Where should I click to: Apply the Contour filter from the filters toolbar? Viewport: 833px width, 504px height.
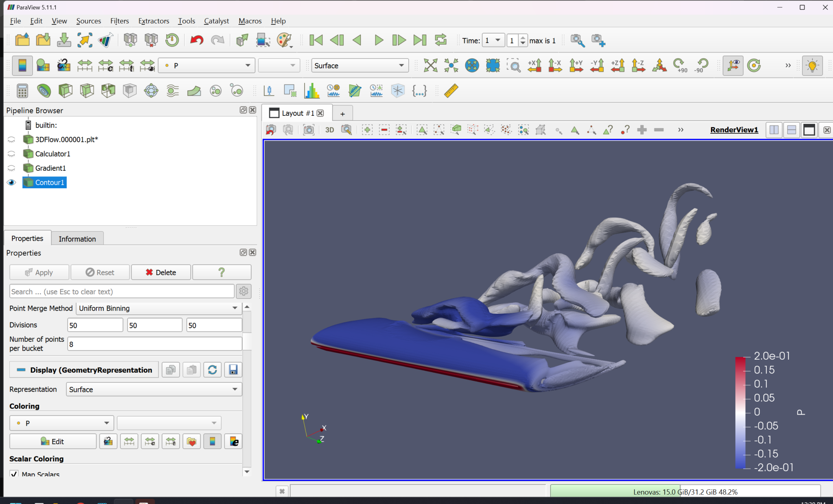pos(44,90)
